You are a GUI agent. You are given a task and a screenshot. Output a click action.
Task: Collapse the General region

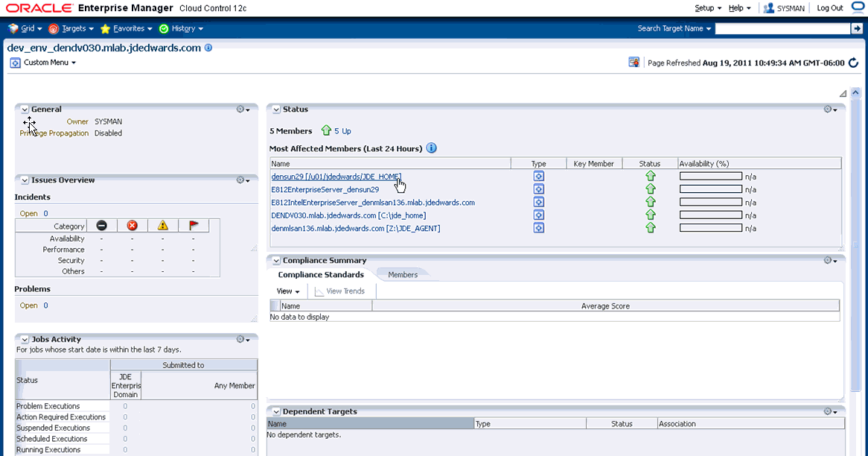tap(25, 110)
